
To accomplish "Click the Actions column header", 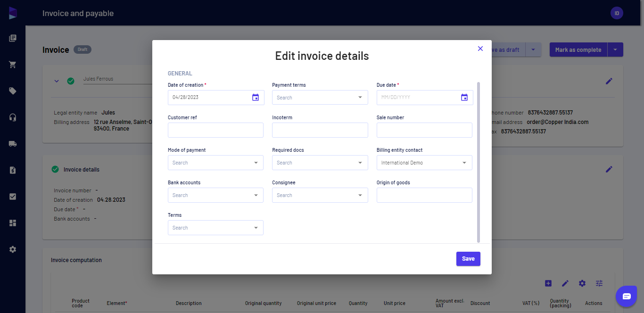I will click(x=594, y=303).
